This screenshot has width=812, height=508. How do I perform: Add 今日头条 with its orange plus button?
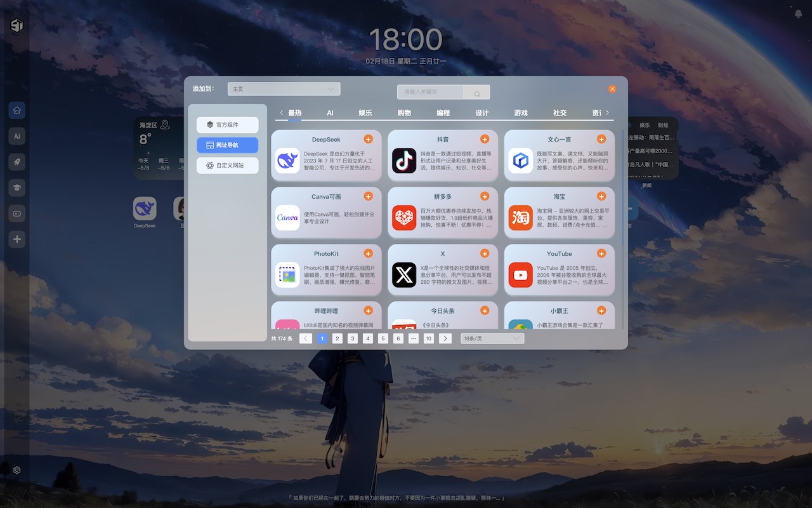(x=485, y=311)
